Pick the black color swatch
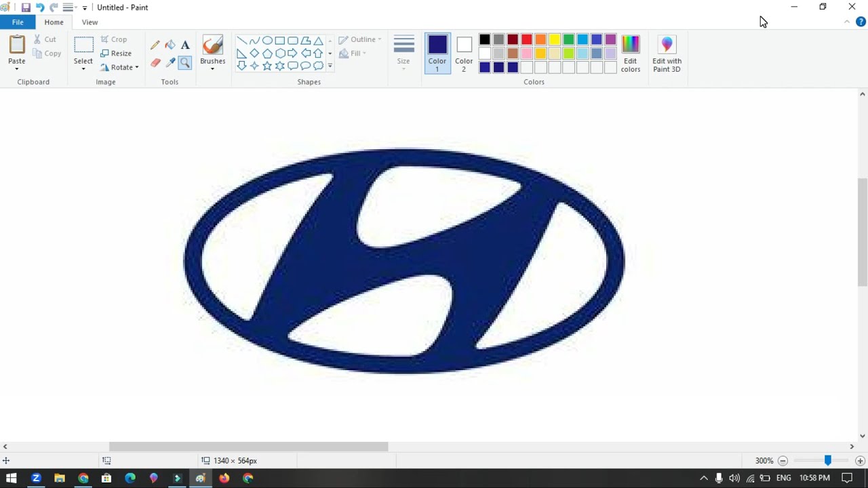Screen dimensions: 868x488 485,39
